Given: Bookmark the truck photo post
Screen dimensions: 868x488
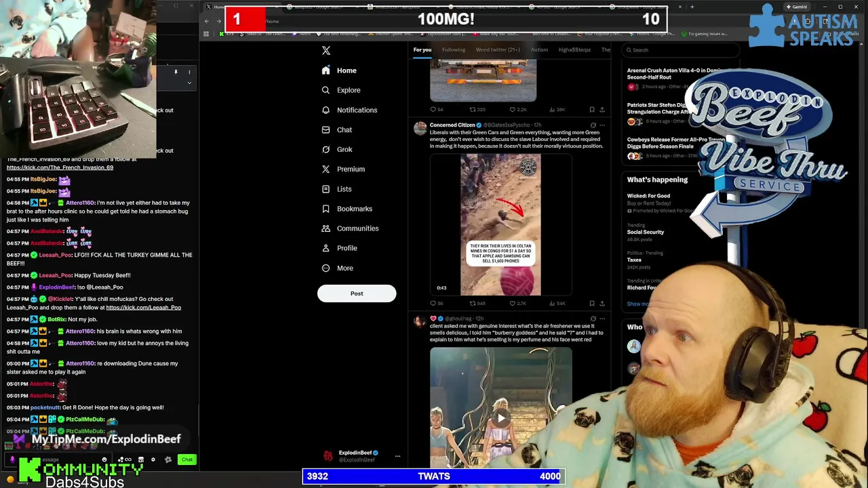Looking at the screenshot, I should [x=592, y=109].
